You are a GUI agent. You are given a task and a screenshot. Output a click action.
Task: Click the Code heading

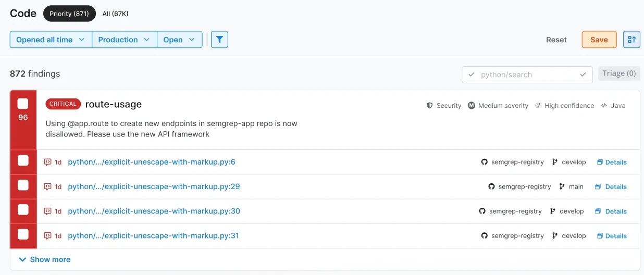(23, 14)
